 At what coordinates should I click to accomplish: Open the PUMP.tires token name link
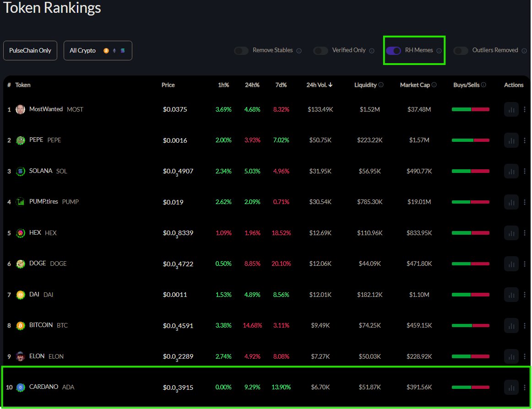pyautogui.click(x=43, y=201)
